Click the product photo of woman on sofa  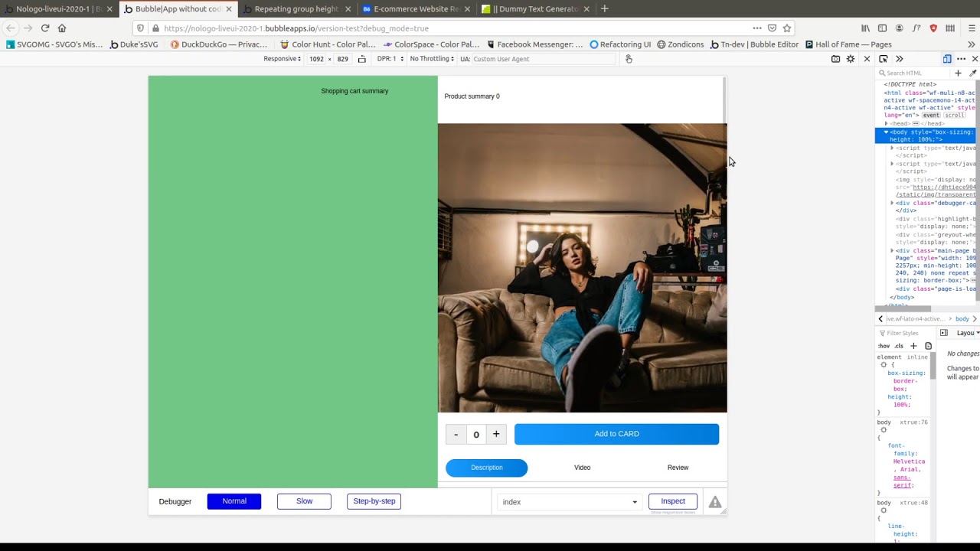pyautogui.click(x=582, y=268)
